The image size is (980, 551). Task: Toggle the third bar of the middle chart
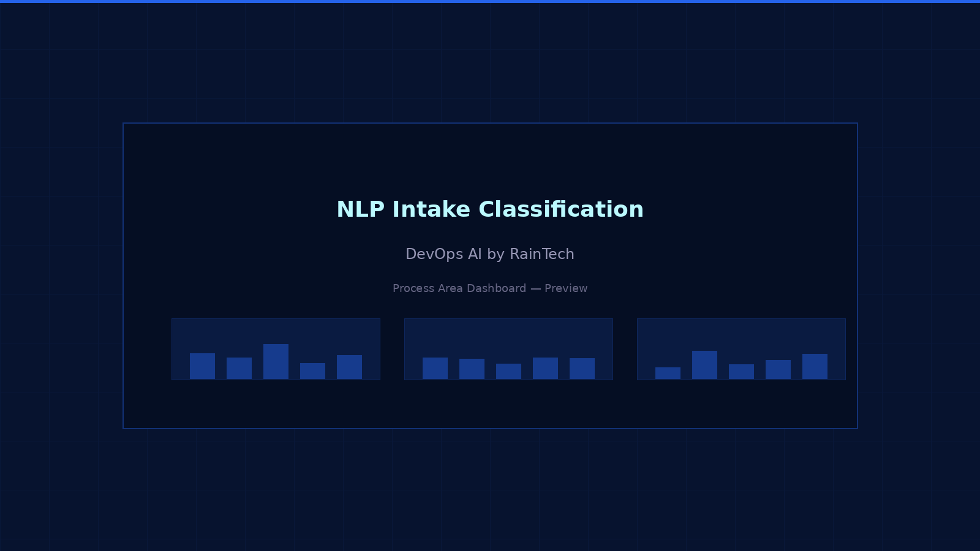508,370
